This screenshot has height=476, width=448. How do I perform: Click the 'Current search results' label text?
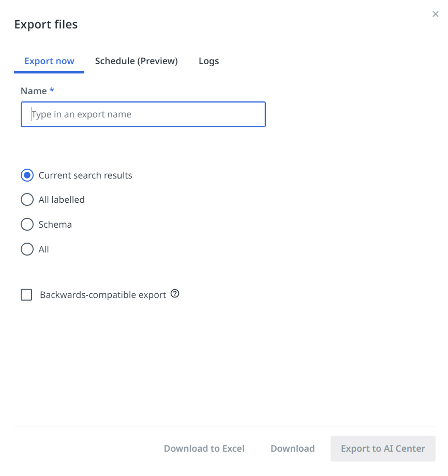(x=85, y=175)
